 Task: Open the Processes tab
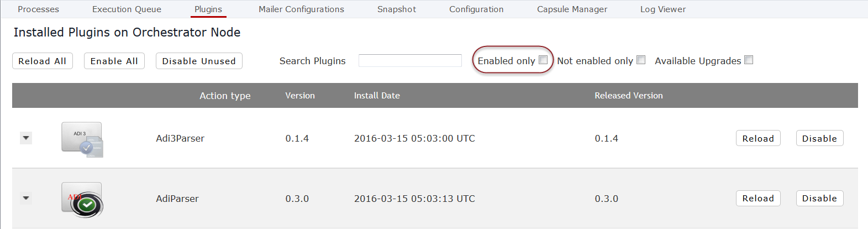tap(38, 9)
